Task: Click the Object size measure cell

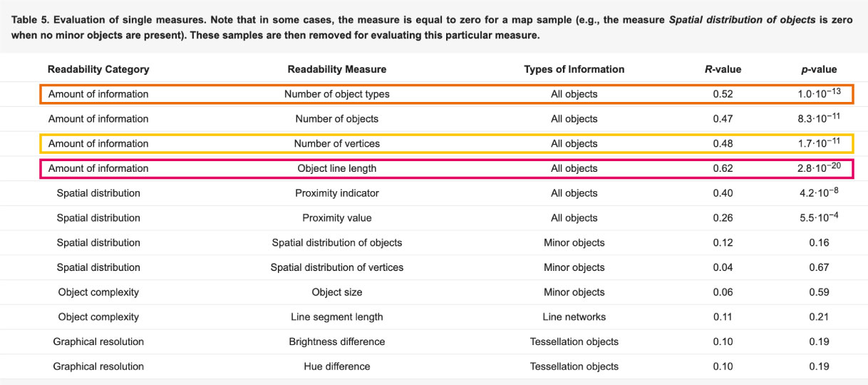Action: (x=337, y=292)
